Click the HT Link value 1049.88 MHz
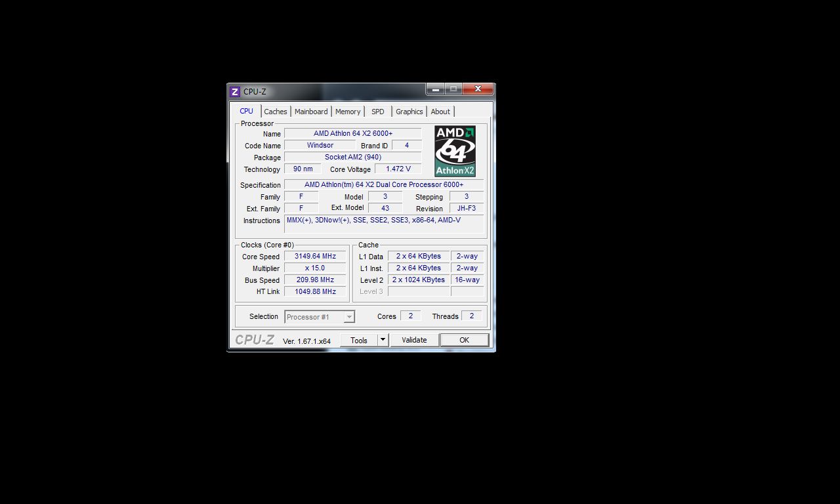Viewport: 840px width, 504px height. [x=315, y=292]
